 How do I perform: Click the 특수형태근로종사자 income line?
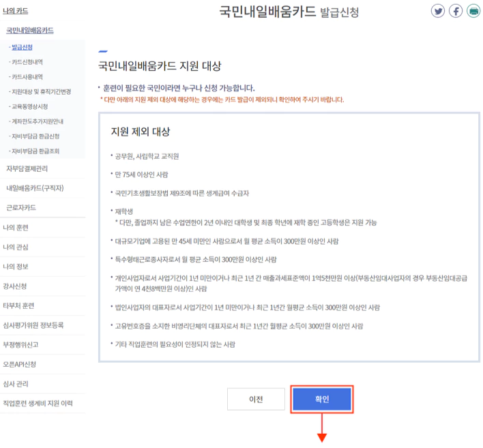[x=196, y=259]
